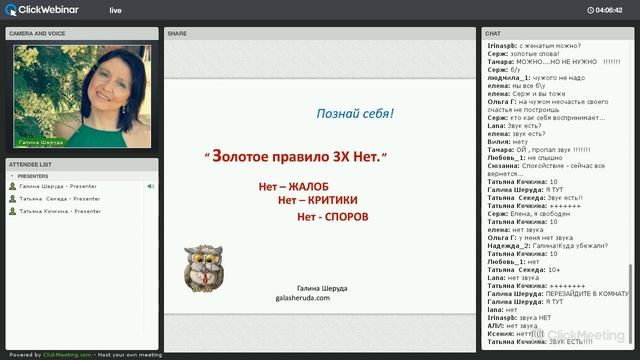Image resolution: width=640 pixels, height=360 pixels.
Task: Click Сюзанна's message starting with Спокойствие
Action: [546, 170]
